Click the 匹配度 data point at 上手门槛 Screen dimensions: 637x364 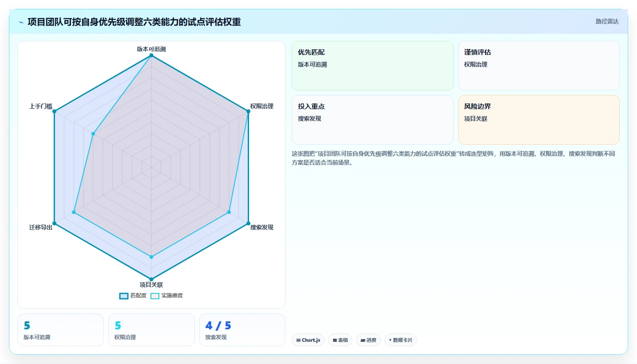tap(55, 111)
